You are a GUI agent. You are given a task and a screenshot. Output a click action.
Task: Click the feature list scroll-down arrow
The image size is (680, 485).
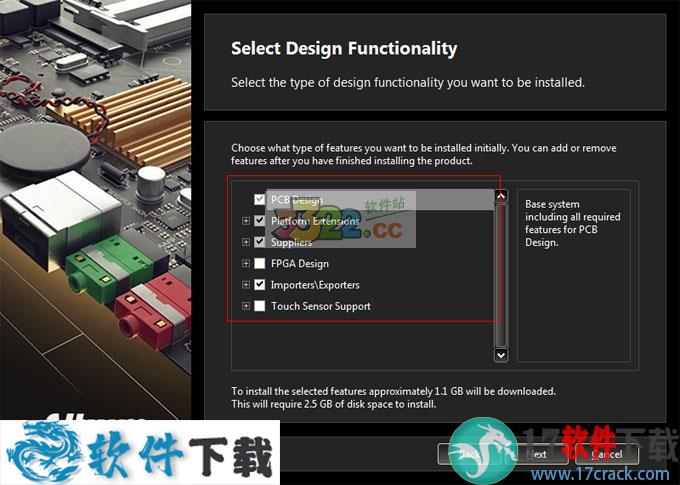click(502, 354)
